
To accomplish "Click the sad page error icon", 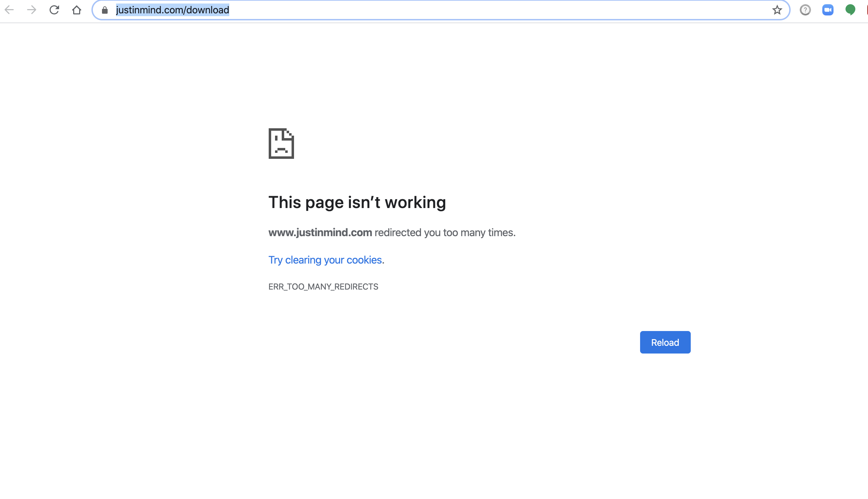I will 281,143.
